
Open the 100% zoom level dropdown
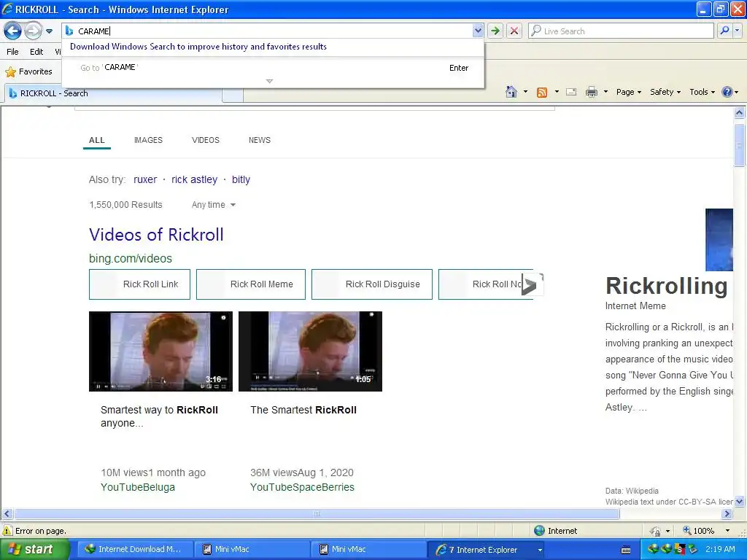click(x=727, y=531)
